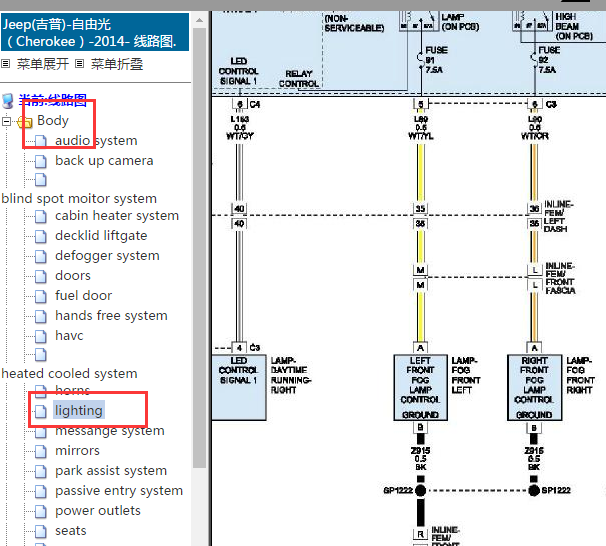This screenshot has height=546, width=606.
Task: Click page icon beside lighting
Action: [x=41, y=412]
